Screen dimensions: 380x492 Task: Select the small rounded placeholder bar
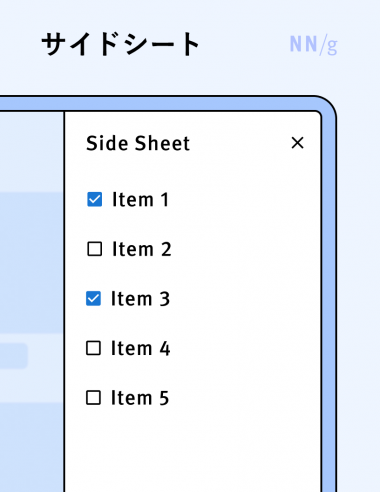(14, 356)
